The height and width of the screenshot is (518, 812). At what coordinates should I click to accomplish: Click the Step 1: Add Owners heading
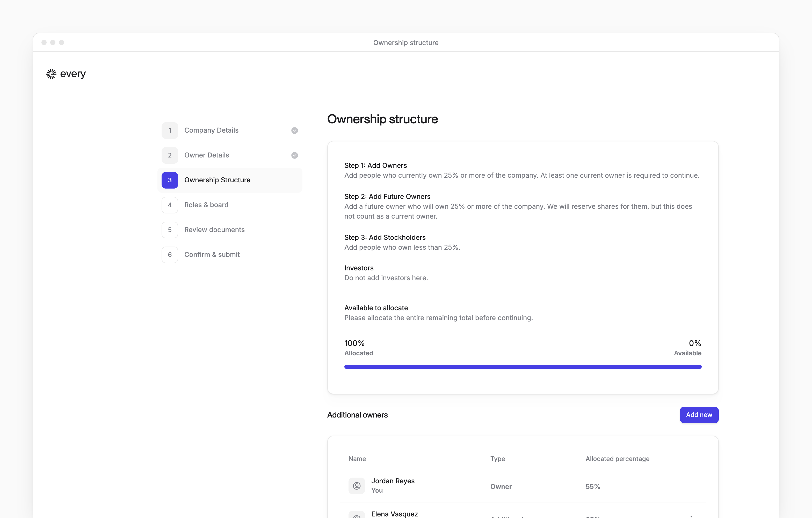click(375, 166)
